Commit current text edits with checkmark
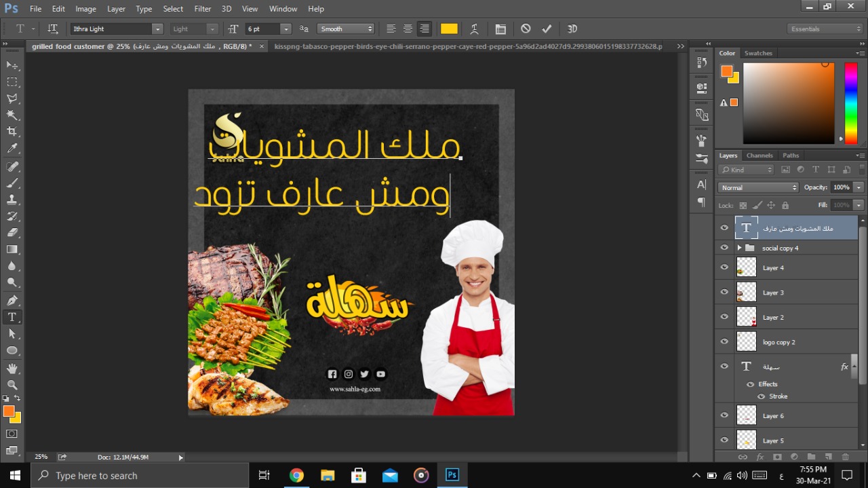 tap(547, 29)
